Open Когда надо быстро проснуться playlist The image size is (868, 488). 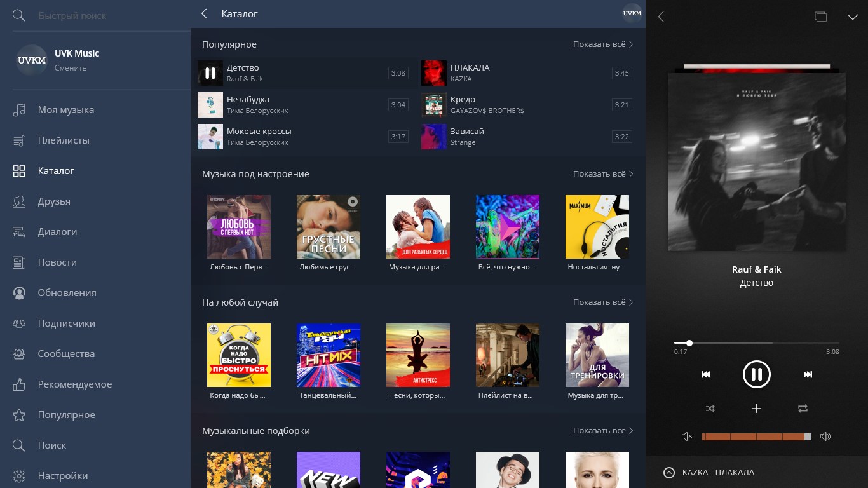click(x=239, y=355)
